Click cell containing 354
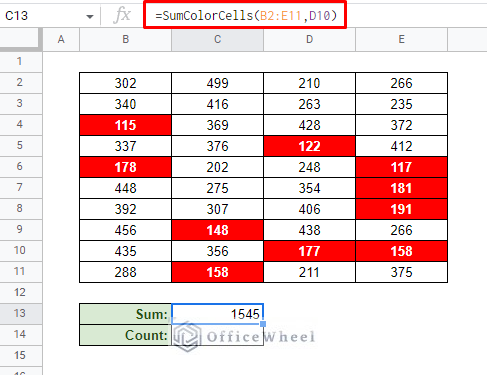This screenshot has height=375, width=487. [x=309, y=188]
